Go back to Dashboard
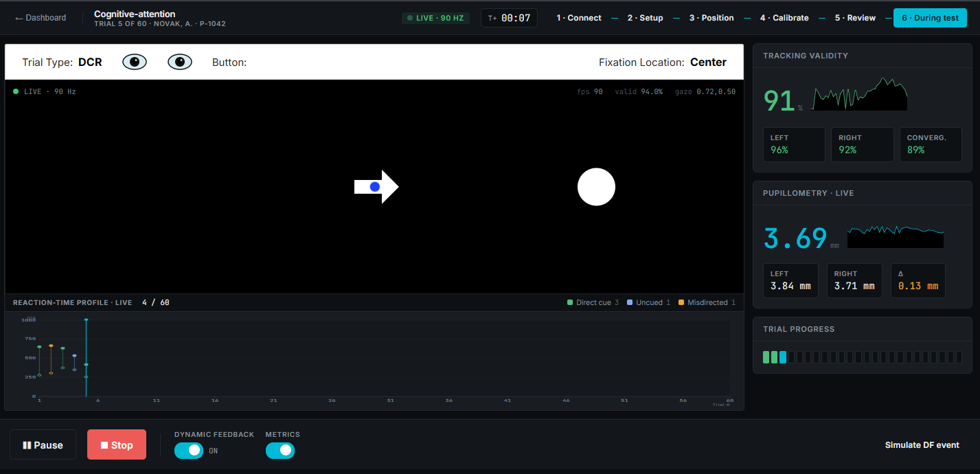This screenshot has height=474, width=980. [41, 18]
